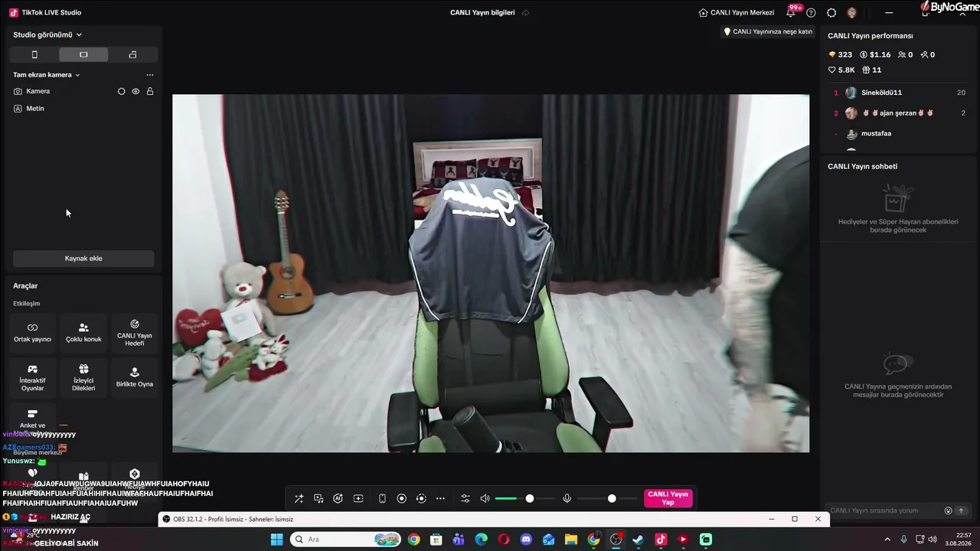Open CANLI Yayın bilgileri
The width and height of the screenshot is (980, 551).
(482, 12)
